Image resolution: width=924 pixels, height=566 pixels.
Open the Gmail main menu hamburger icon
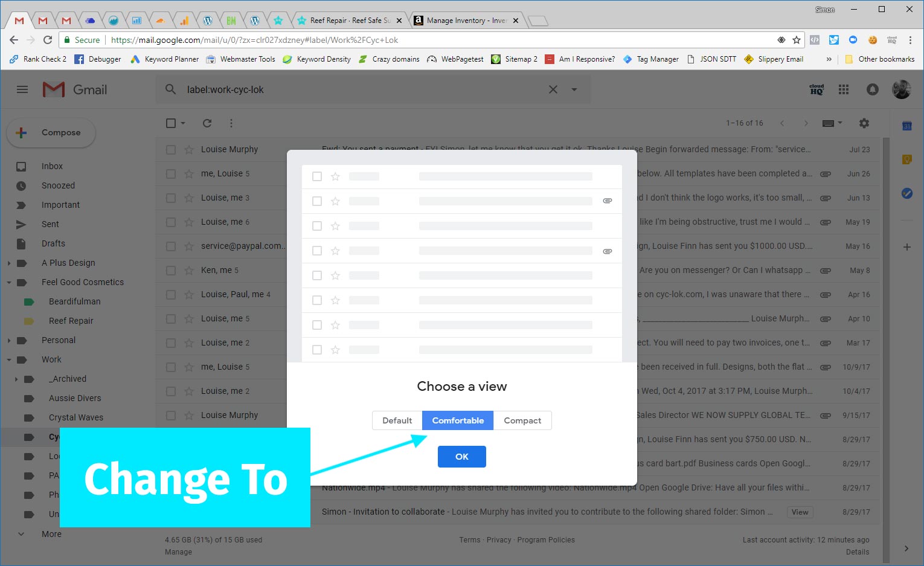pyautogui.click(x=22, y=89)
